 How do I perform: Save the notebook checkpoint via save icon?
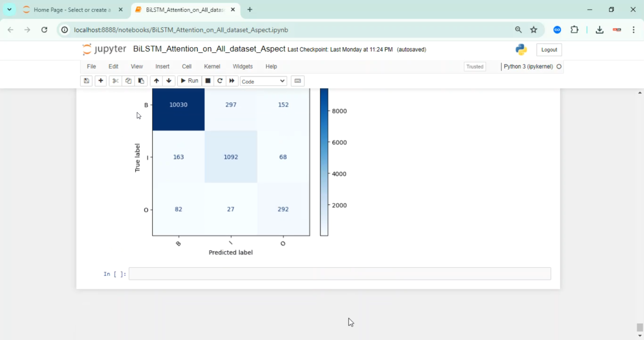click(86, 81)
